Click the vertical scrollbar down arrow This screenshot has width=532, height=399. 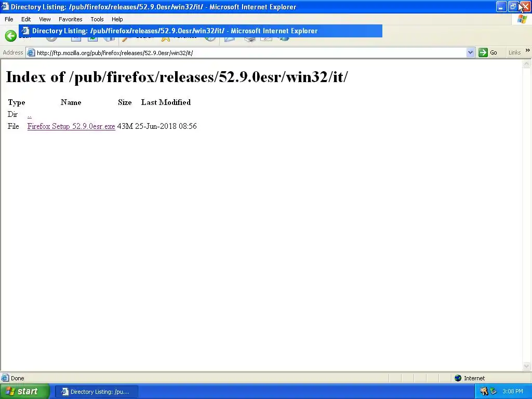click(527, 366)
